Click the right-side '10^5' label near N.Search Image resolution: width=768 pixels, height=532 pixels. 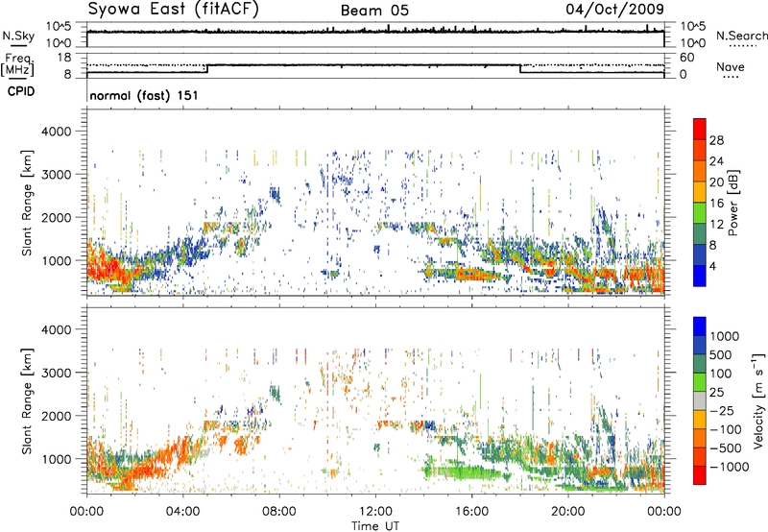[693, 26]
